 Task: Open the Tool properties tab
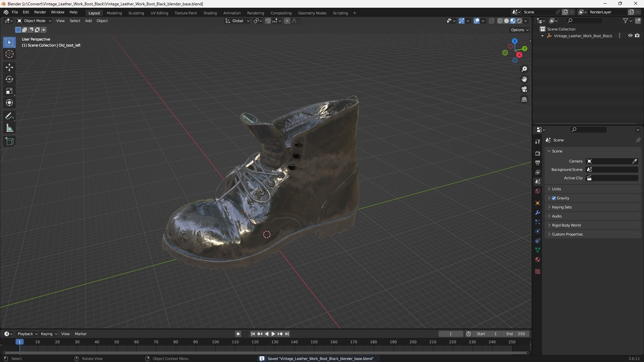(x=538, y=141)
